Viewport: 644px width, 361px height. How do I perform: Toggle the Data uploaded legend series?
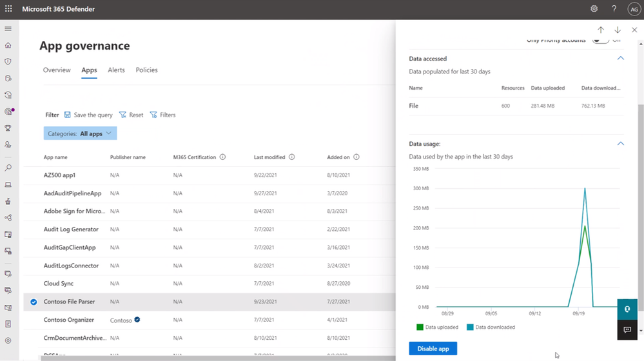coord(438,327)
